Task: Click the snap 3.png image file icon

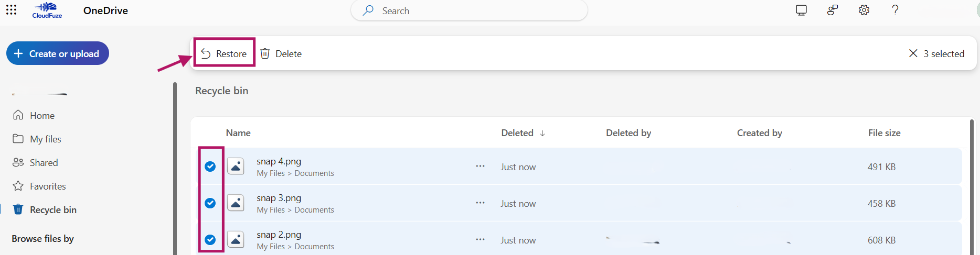Action: [236, 203]
